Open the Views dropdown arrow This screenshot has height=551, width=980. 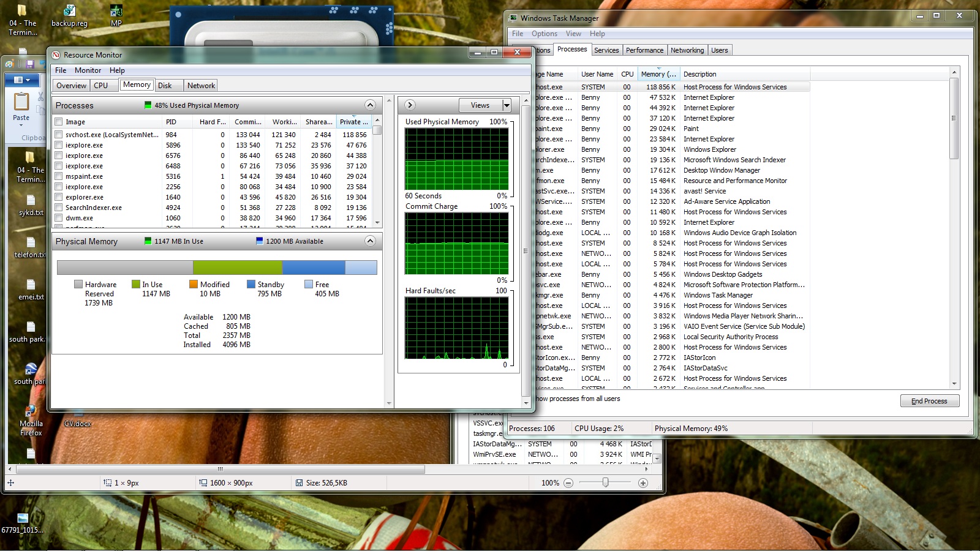click(507, 105)
